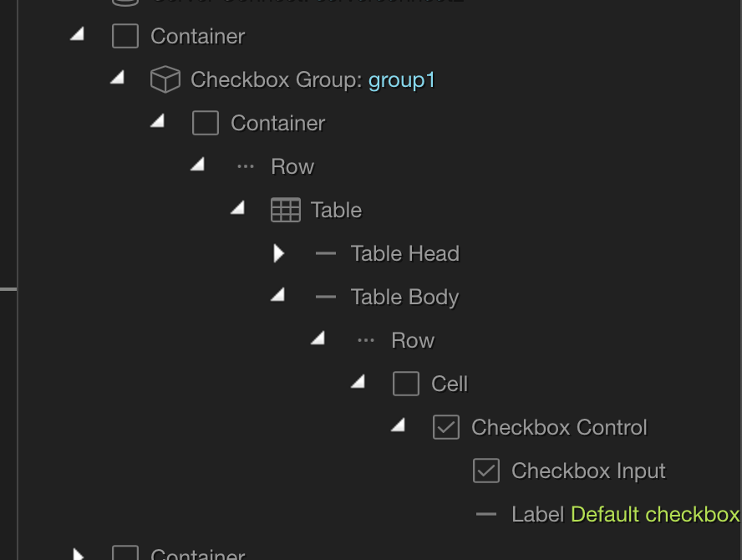Click the dash icon beside Table Head
The width and height of the screenshot is (742, 560).
click(326, 254)
